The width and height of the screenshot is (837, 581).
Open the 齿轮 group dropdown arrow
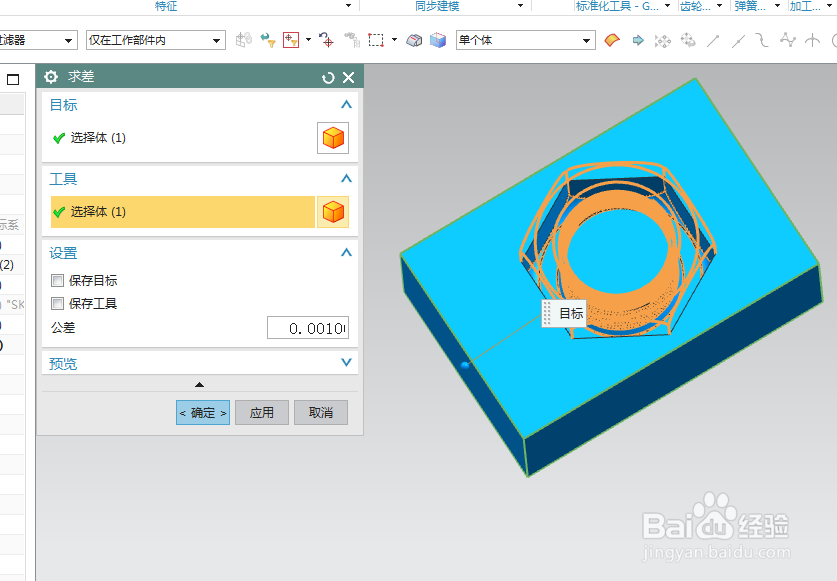(x=720, y=6)
